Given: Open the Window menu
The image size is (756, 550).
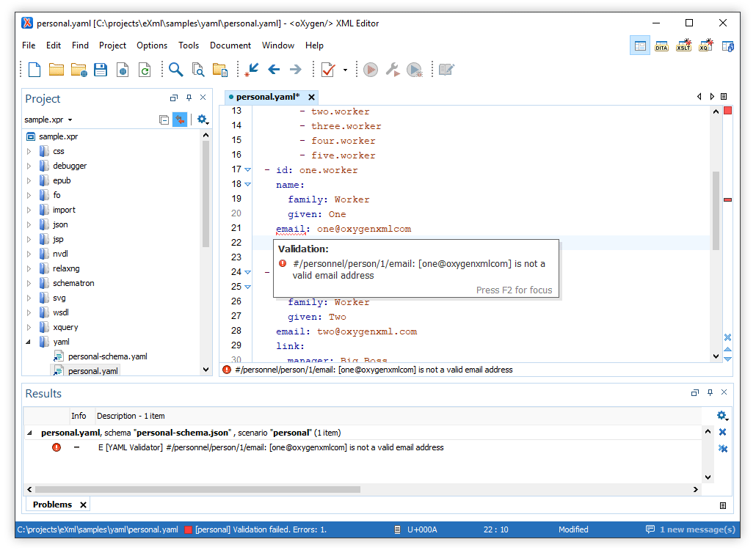Looking at the screenshot, I should tap(278, 45).
